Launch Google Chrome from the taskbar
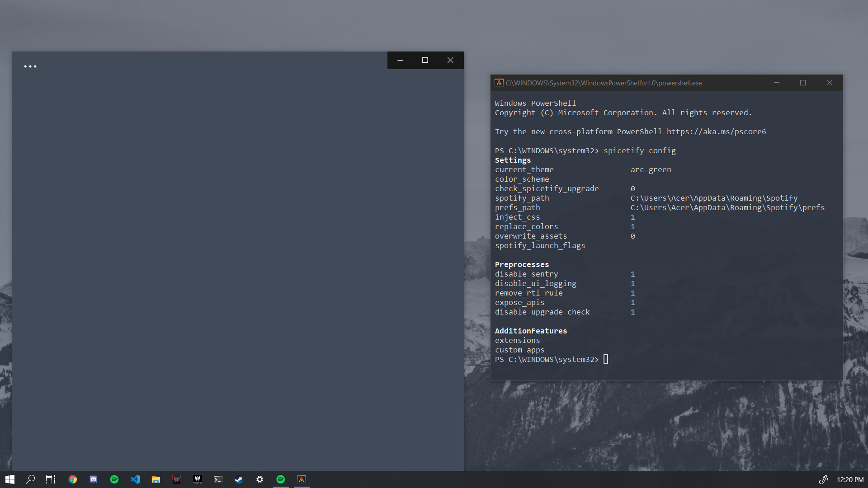868x488 pixels. pyautogui.click(x=73, y=479)
